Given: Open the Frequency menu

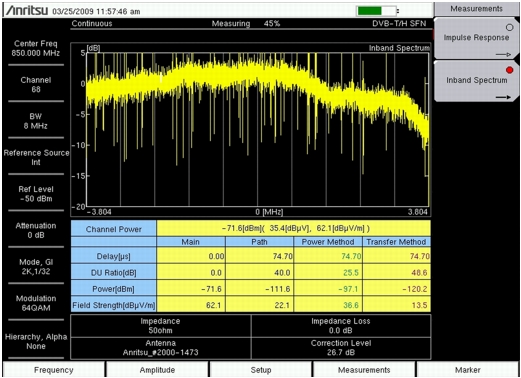Looking at the screenshot, I should (54, 370).
